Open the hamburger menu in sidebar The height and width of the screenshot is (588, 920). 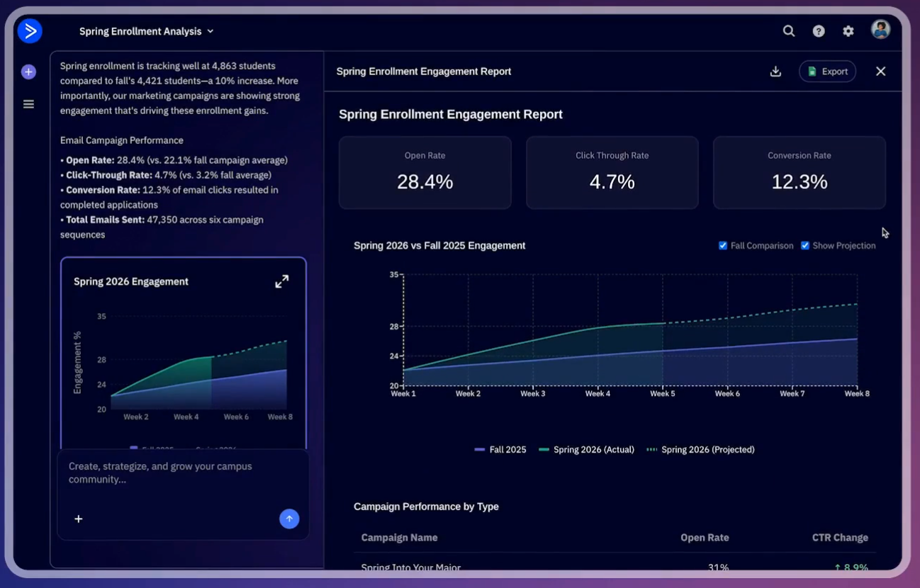pos(28,104)
